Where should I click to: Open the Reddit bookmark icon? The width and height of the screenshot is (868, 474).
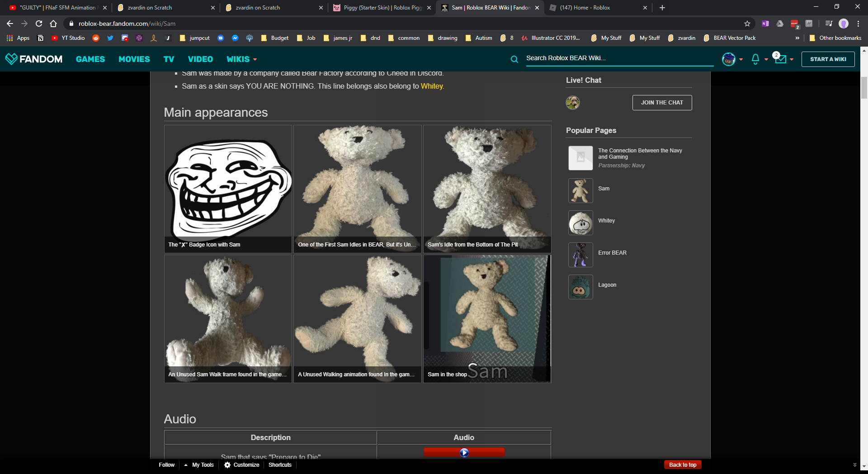tap(96, 38)
